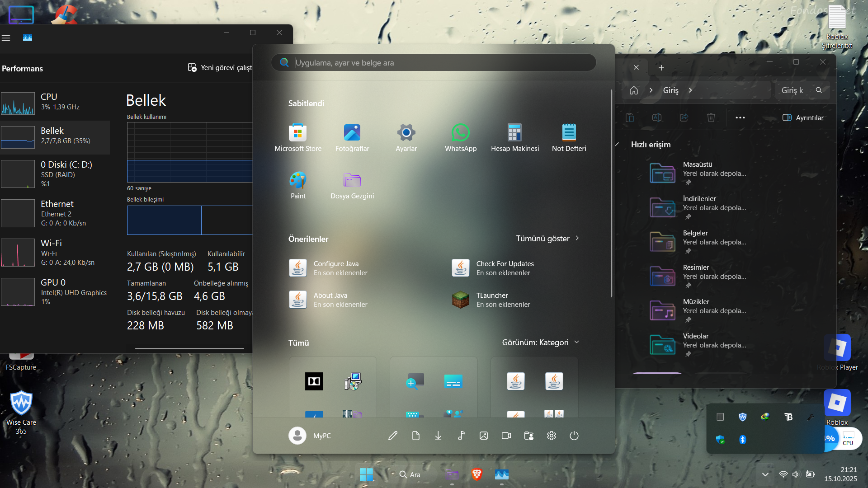Screen dimensions: 868x488
Task: Open the Documents icon in the Start footer
Action: [x=416, y=436]
